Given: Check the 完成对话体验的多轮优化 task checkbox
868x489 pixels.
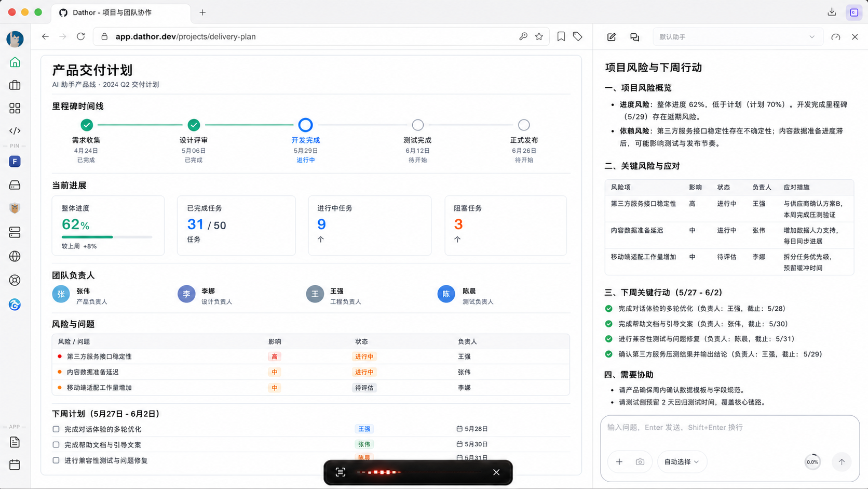Looking at the screenshot, I should (x=56, y=429).
